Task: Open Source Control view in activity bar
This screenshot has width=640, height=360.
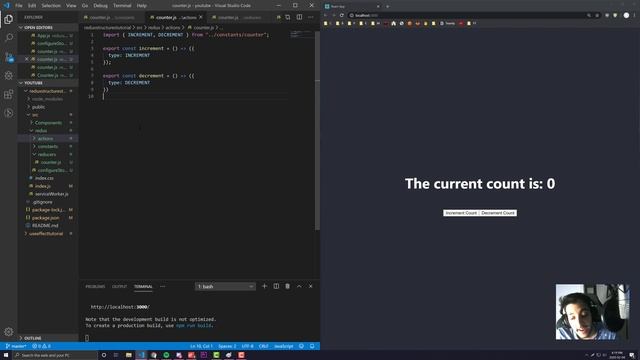Action: click(x=9, y=57)
